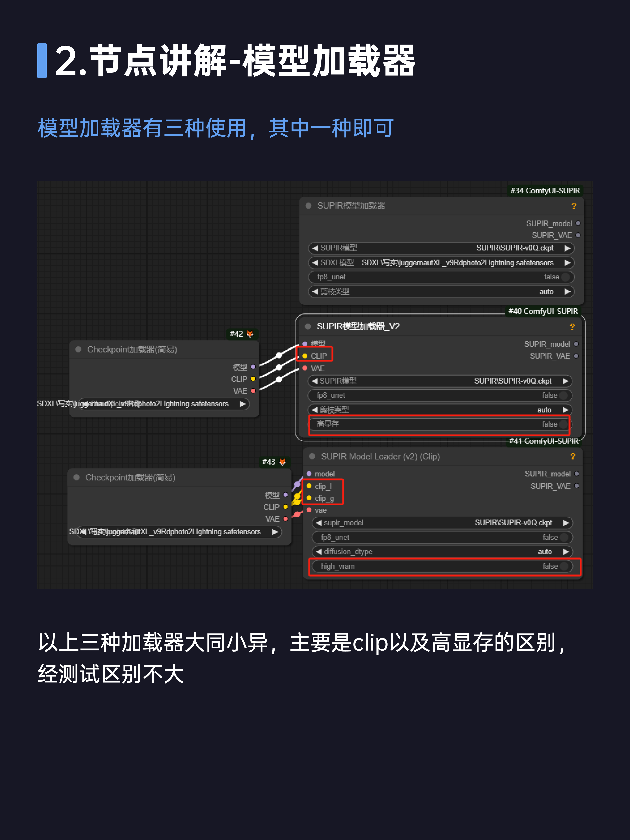630x840 pixels.
Task: Click next arrow on juggernautXL safetensors selector
Action: (x=243, y=404)
